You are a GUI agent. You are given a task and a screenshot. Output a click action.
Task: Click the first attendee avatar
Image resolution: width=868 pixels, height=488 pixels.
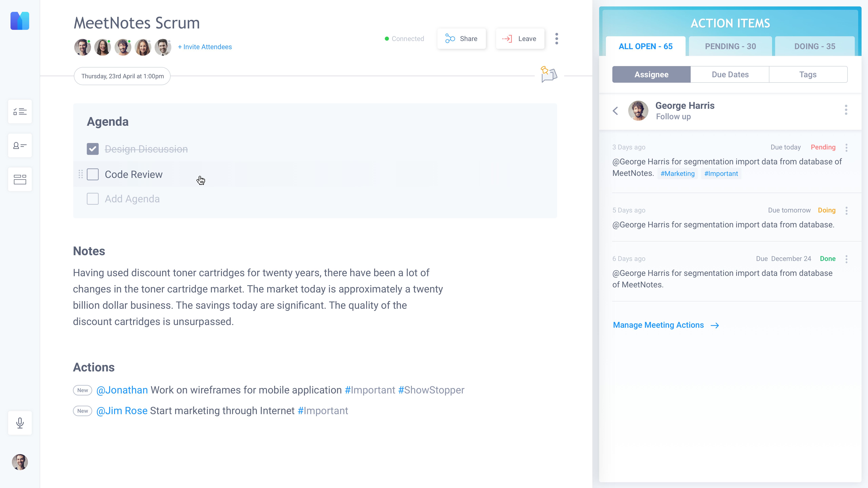pyautogui.click(x=82, y=47)
